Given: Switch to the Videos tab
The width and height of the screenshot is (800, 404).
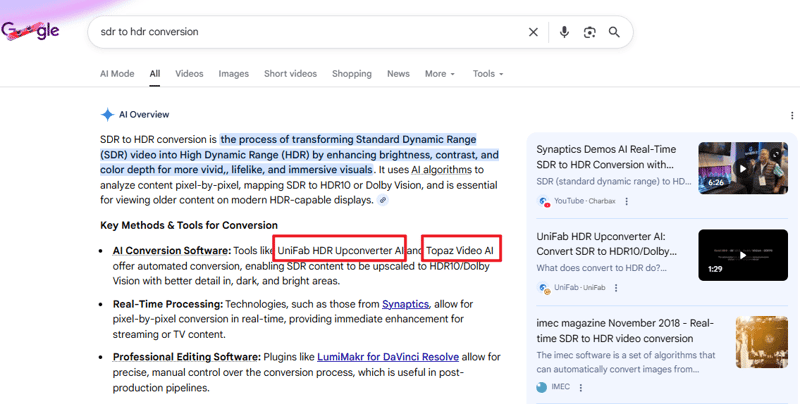Looking at the screenshot, I should coord(189,74).
